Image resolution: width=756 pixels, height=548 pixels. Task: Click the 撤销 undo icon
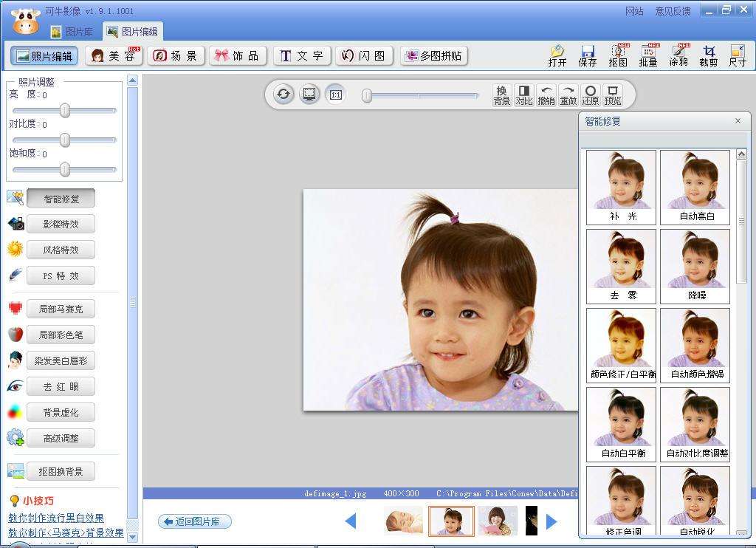pyautogui.click(x=546, y=95)
